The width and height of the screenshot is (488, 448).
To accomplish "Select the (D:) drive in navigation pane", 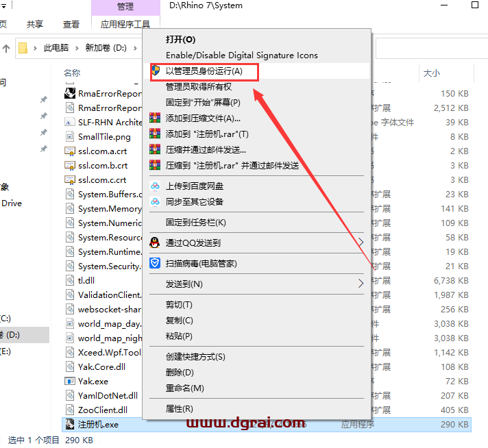I will [24, 335].
